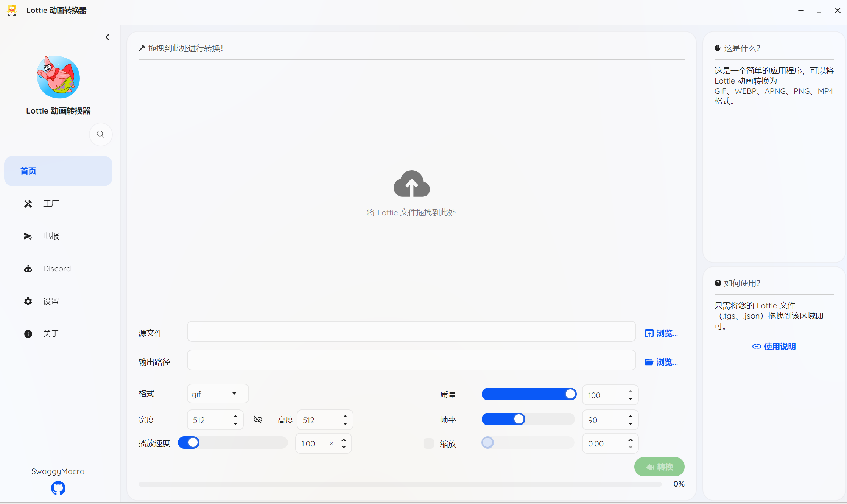Collapse sidebar with the back chevron

(x=107, y=37)
